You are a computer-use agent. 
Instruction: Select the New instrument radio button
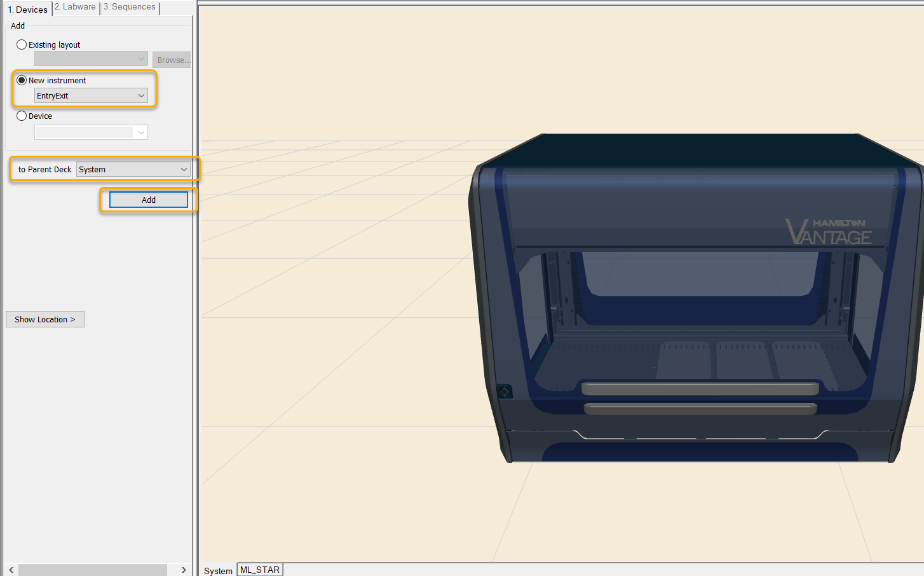(22, 80)
